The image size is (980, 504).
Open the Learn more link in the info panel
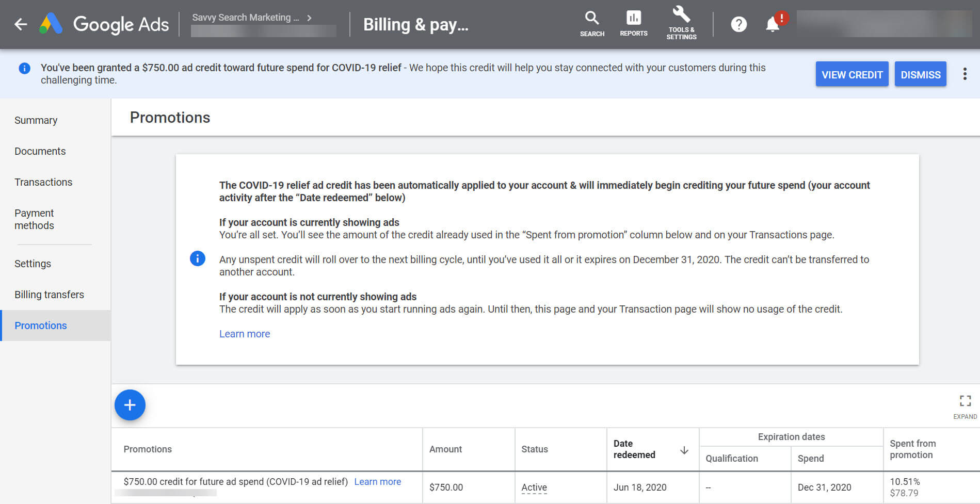pyautogui.click(x=244, y=334)
